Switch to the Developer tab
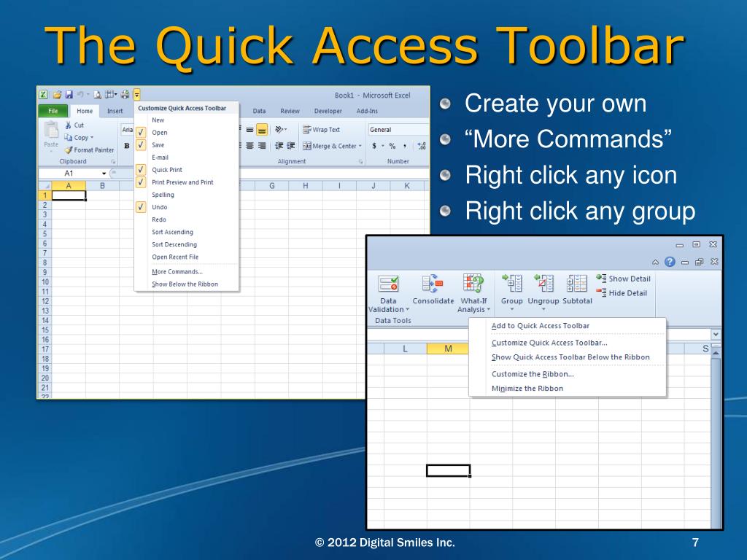 tap(328, 111)
